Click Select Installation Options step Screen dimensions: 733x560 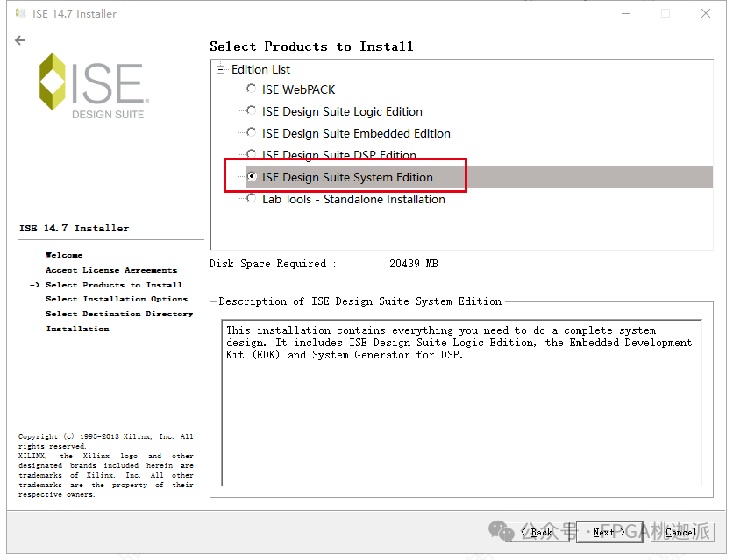117,299
